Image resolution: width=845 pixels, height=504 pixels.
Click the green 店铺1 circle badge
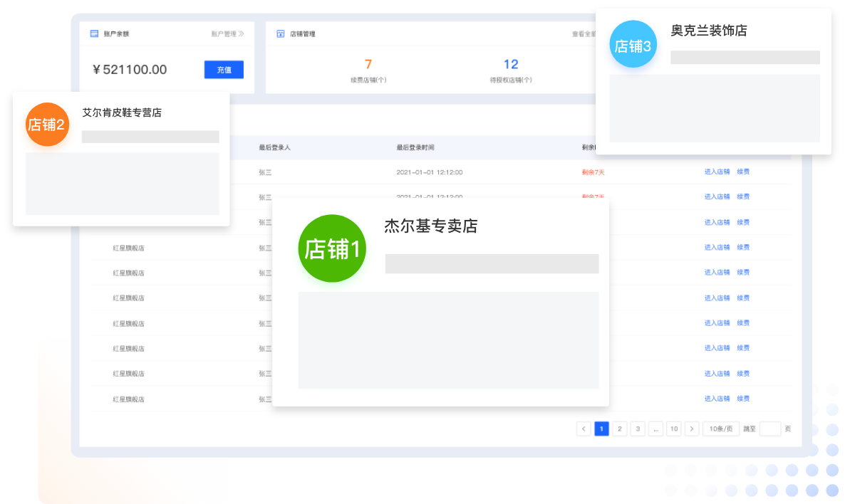coord(332,248)
